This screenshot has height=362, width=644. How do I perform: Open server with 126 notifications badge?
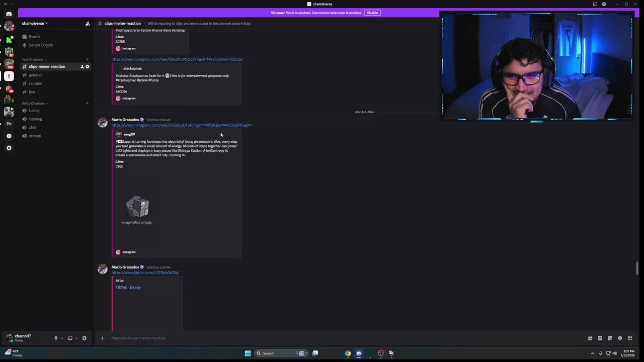(x=9, y=64)
